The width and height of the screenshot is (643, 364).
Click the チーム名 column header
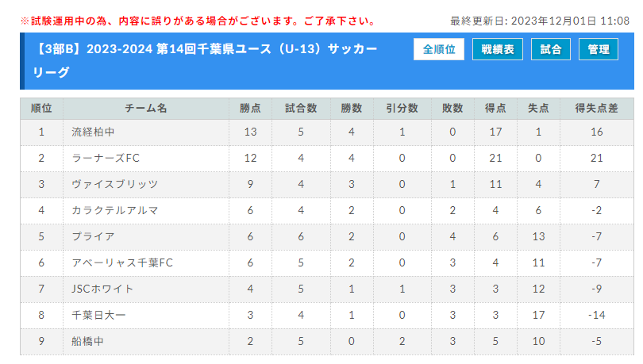coord(146,109)
